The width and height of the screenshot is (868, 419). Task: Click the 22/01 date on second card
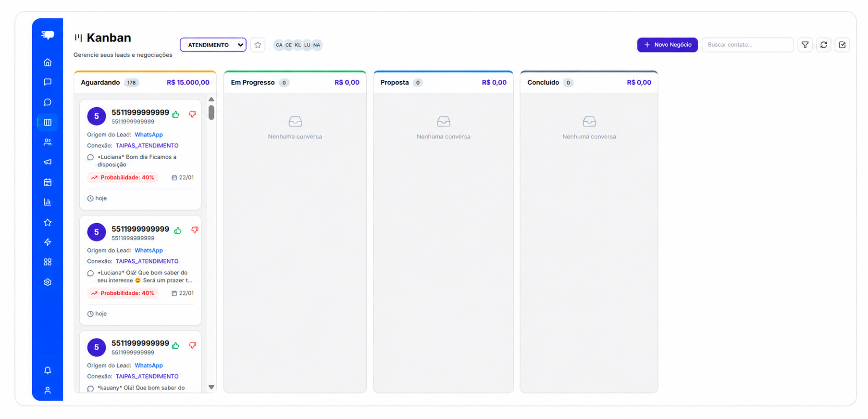[183, 293]
